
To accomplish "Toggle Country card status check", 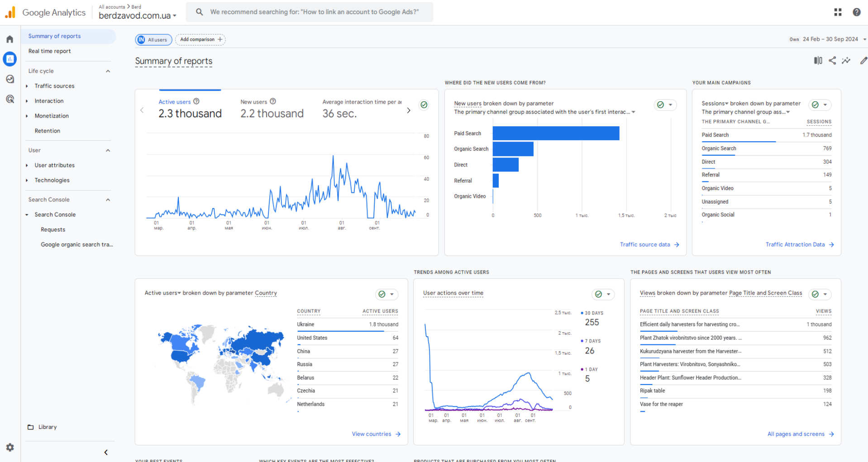I will pos(382,294).
